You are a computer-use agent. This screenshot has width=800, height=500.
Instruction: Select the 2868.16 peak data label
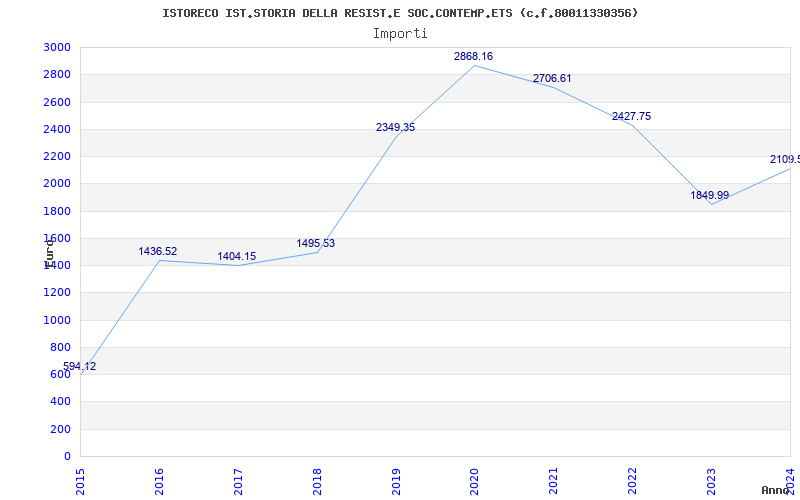473,57
